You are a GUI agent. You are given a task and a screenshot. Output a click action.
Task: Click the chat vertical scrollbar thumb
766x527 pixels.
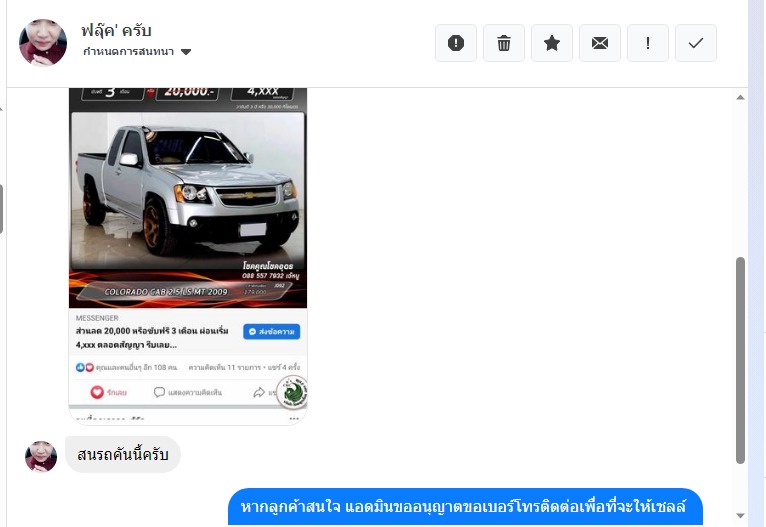(740, 360)
